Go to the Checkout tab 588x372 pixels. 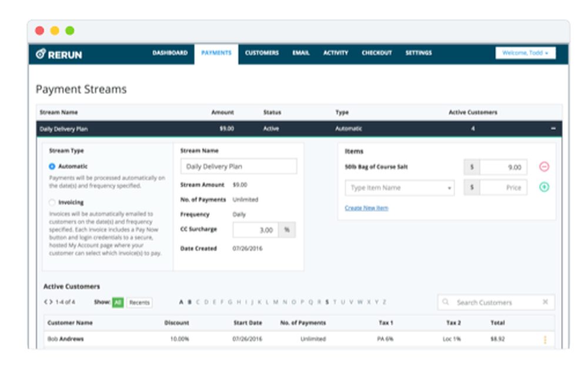(376, 53)
